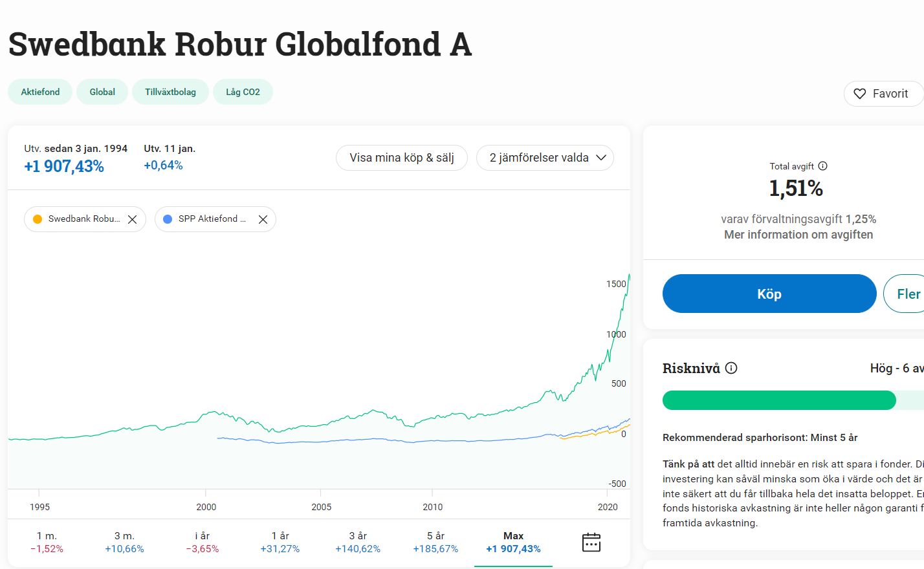Show the 1 år performance period
The image size is (924, 569).
click(x=280, y=542)
